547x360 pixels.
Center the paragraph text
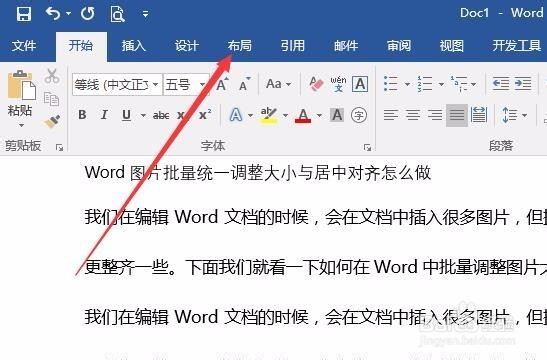click(x=413, y=115)
